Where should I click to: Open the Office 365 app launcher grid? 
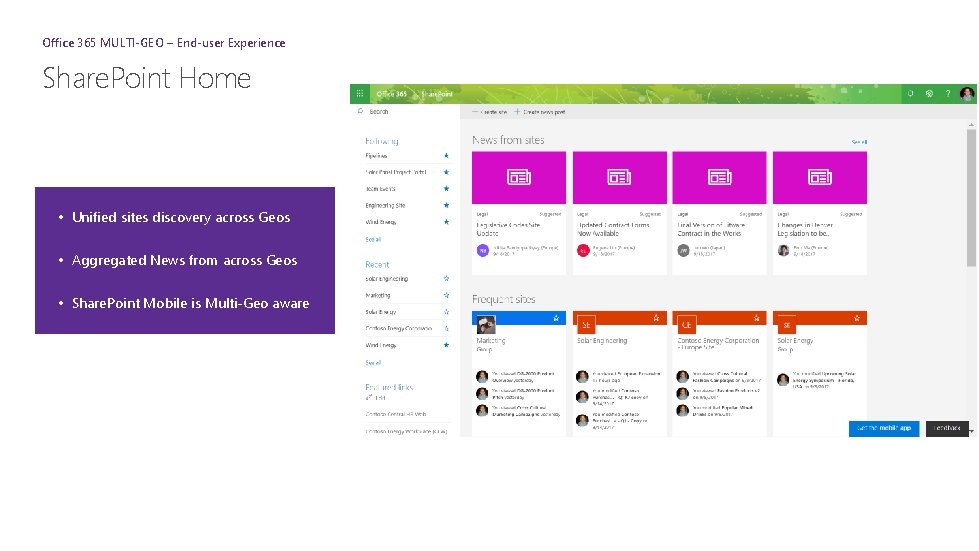[x=360, y=94]
